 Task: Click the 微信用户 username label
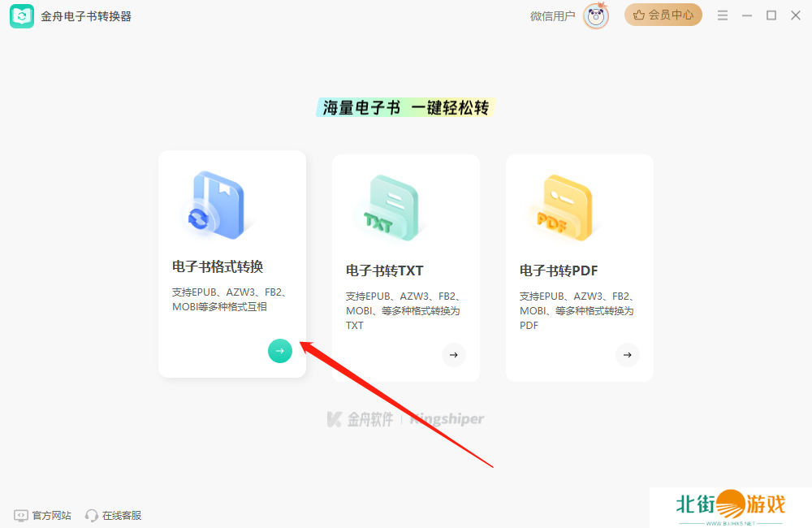point(552,16)
